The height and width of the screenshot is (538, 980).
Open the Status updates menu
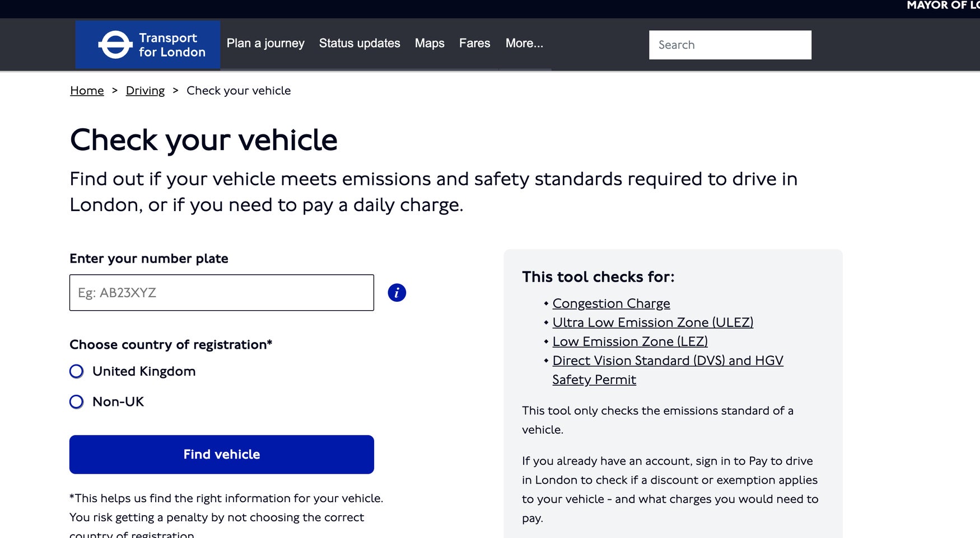coord(360,43)
